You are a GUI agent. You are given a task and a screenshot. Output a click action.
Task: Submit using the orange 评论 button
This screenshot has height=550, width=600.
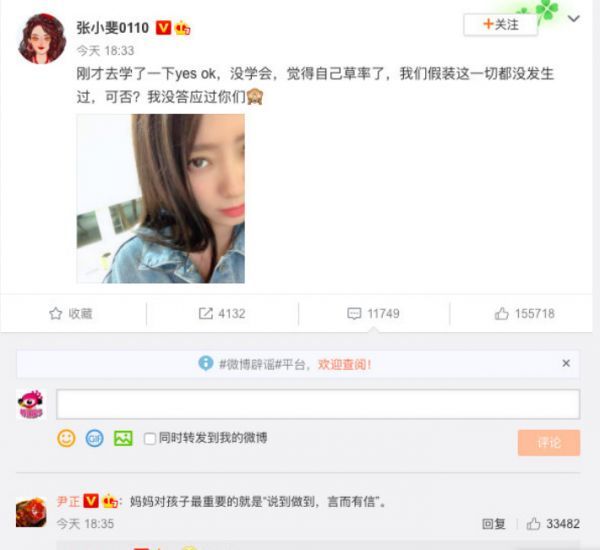549,442
